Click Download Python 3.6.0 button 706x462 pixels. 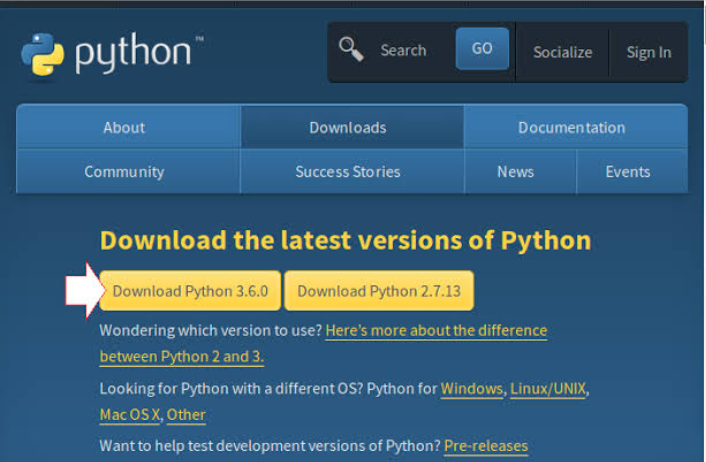tap(190, 291)
